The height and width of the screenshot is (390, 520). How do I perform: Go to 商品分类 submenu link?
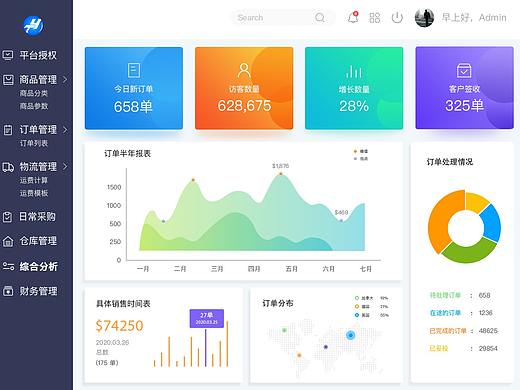click(34, 93)
